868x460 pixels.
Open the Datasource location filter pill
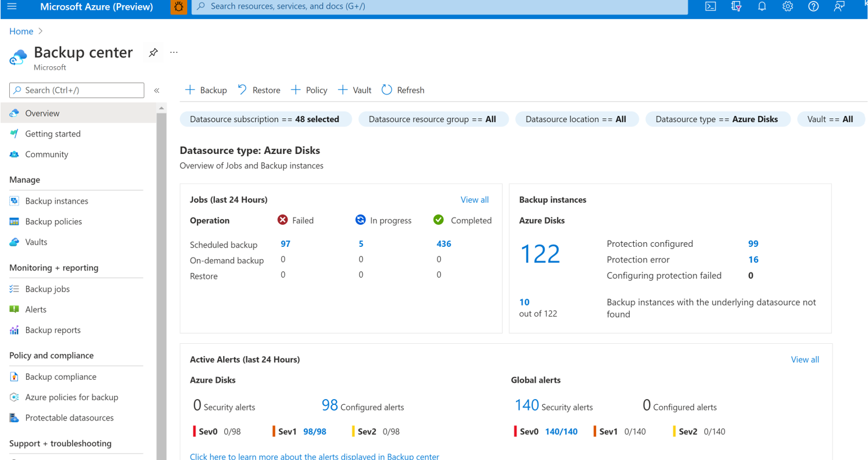tap(576, 119)
